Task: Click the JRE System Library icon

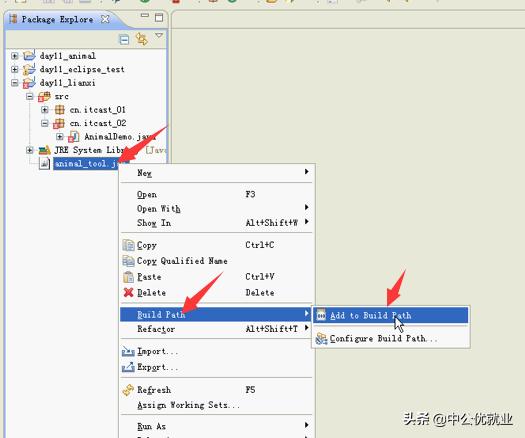Action: click(x=44, y=150)
